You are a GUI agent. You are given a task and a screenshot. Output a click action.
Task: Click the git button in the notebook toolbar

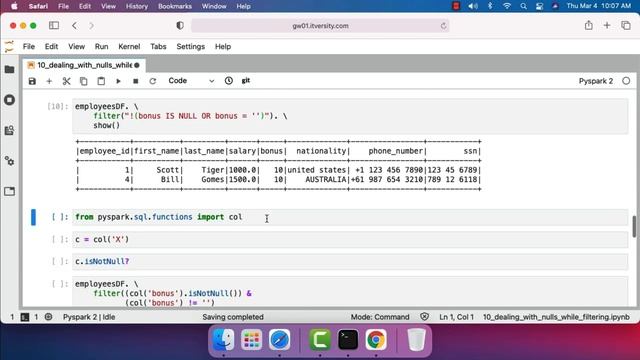[x=246, y=80]
